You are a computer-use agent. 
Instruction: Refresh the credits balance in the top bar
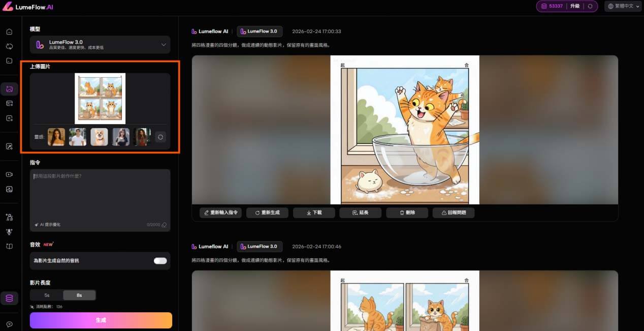coord(590,6)
